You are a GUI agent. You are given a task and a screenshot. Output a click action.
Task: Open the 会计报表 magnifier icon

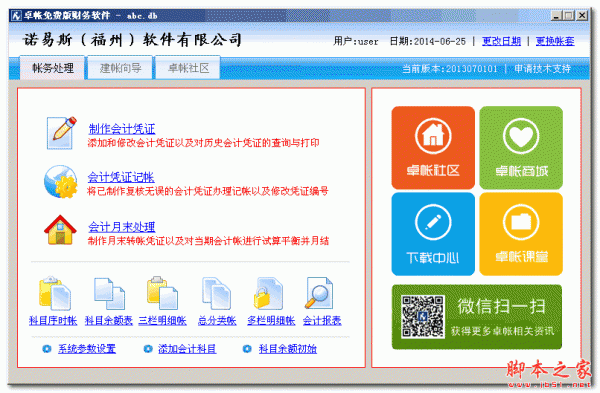[x=319, y=293]
